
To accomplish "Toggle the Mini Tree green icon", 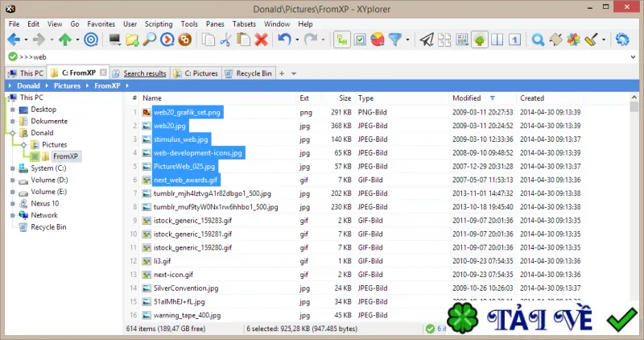I will [480, 39].
